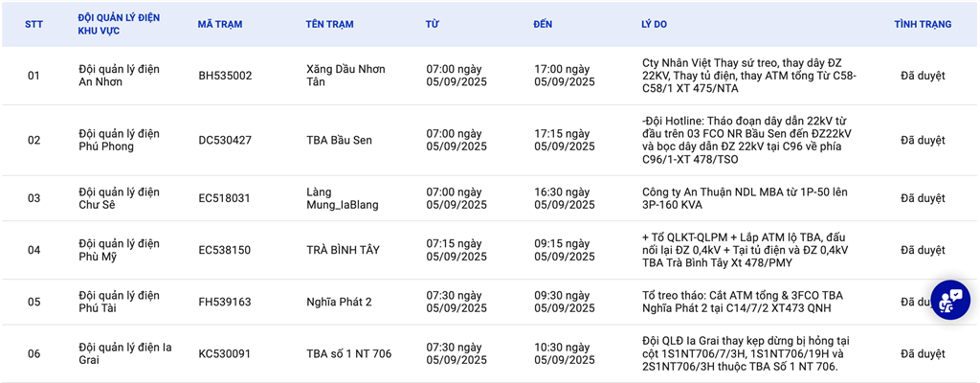
Task: Open the floating chat support icon
Action: (x=950, y=300)
